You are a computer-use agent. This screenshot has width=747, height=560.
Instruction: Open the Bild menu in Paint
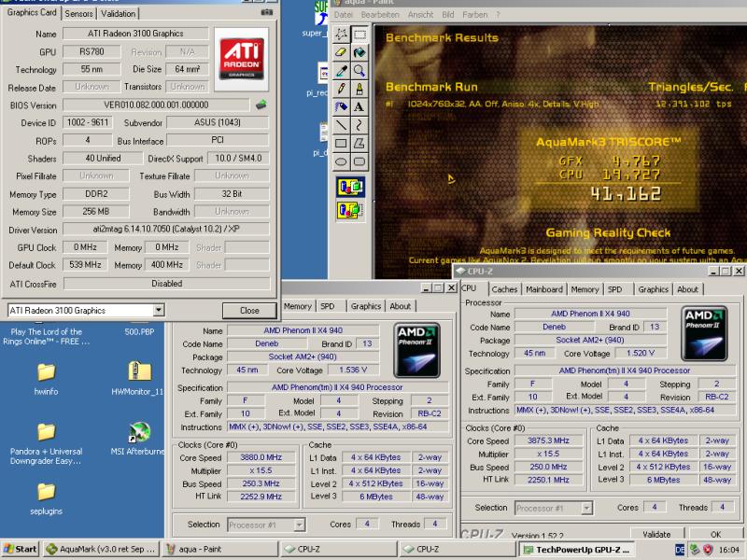tap(448, 15)
